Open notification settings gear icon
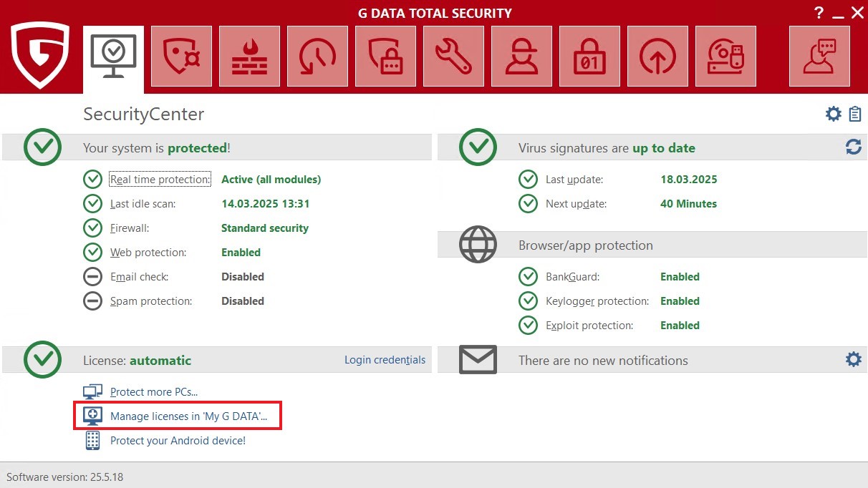Viewport: 868px width, 488px height. 853,359
